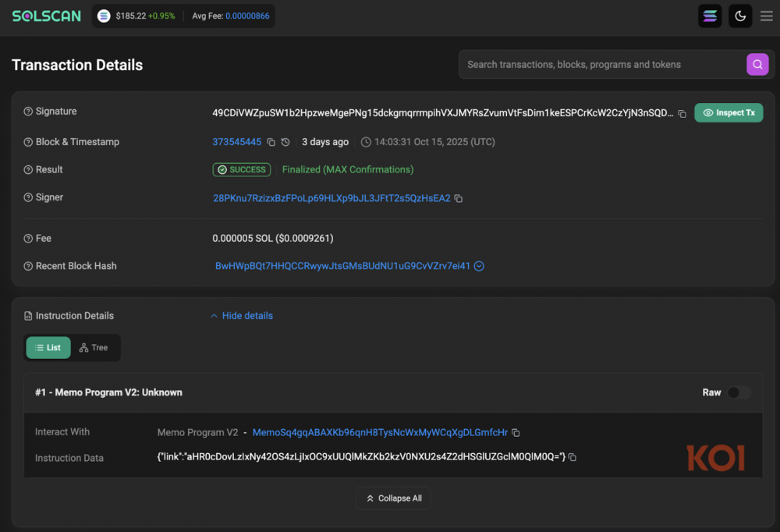The width and height of the screenshot is (780, 532).
Task: Copy the transaction signature
Action: [x=682, y=114]
